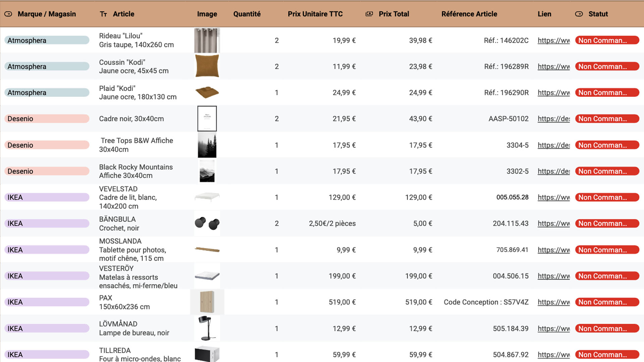Select the reference Code Conception : S57V4Z
This screenshot has width=644, height=362.
point(486,302)
